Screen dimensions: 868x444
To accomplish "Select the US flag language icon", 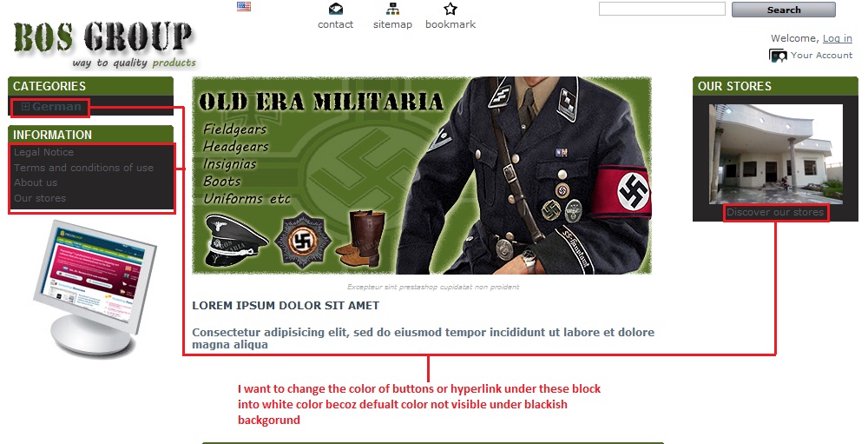I will (x=244, y=7).
